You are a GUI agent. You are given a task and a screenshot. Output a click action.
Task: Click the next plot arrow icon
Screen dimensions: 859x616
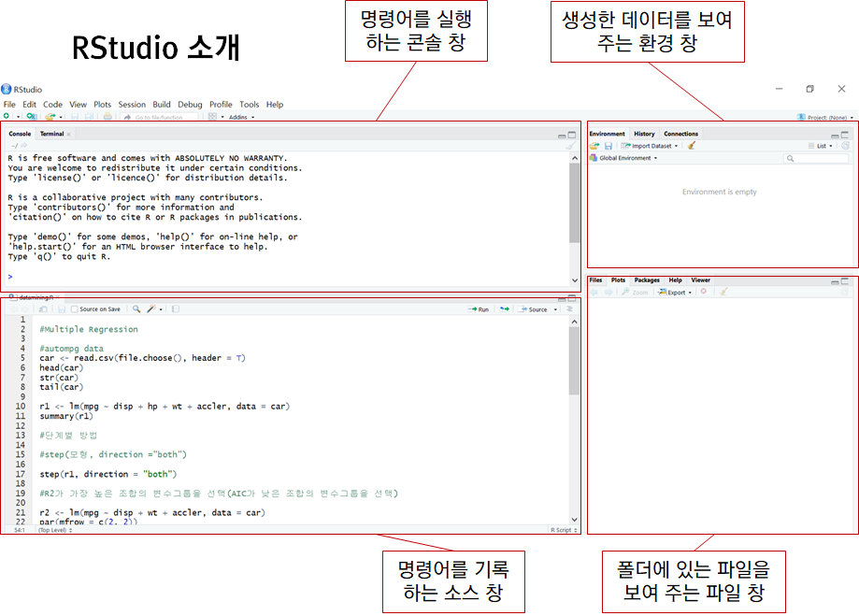[608, 292]
